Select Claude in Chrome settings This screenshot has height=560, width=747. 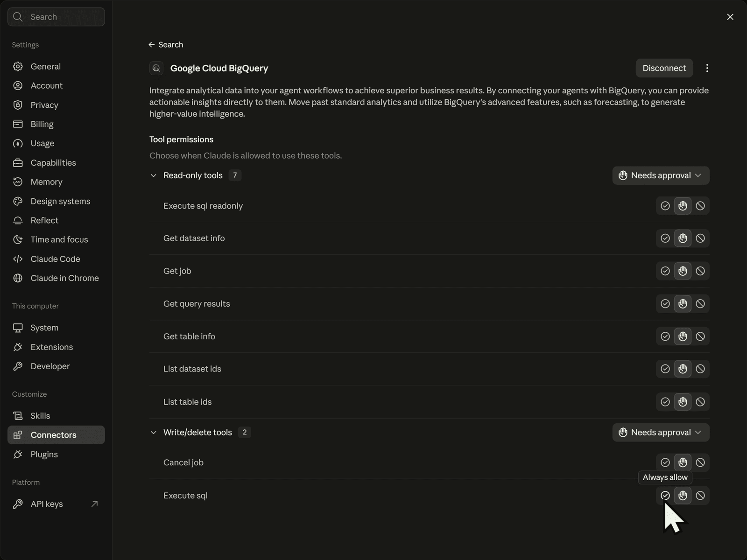coord(56,278)
